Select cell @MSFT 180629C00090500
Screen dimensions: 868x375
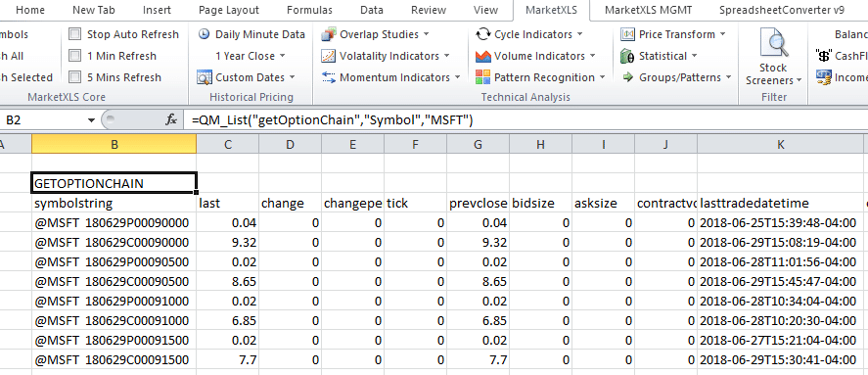tap(114, 281)
